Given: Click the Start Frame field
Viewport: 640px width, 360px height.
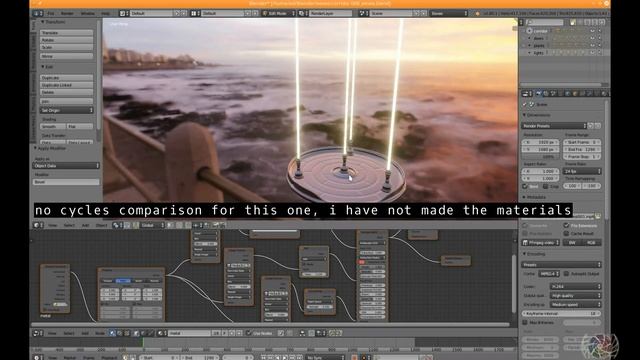Looking at the screenshot, I should 582,142.
